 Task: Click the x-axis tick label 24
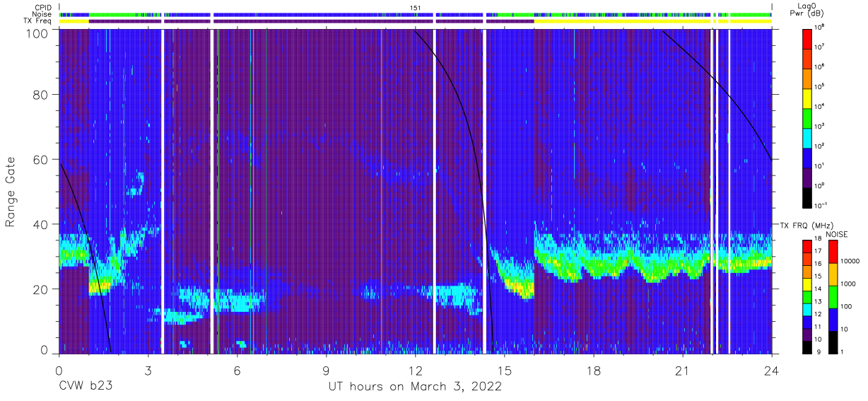pos(772,370)
